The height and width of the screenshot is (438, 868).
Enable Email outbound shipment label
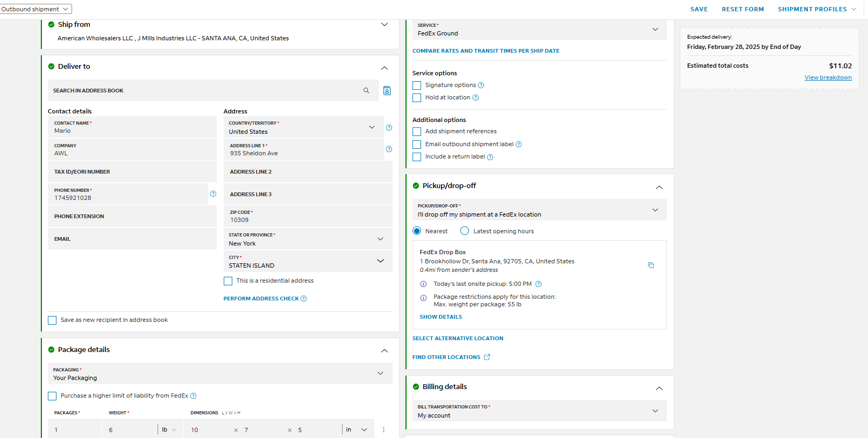[x=417, y=145]
